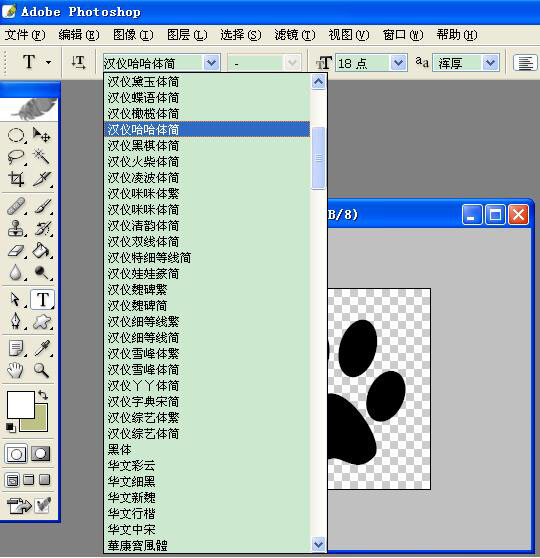
Task: Choose font 華康寳風體
Action: pos(207,545)
